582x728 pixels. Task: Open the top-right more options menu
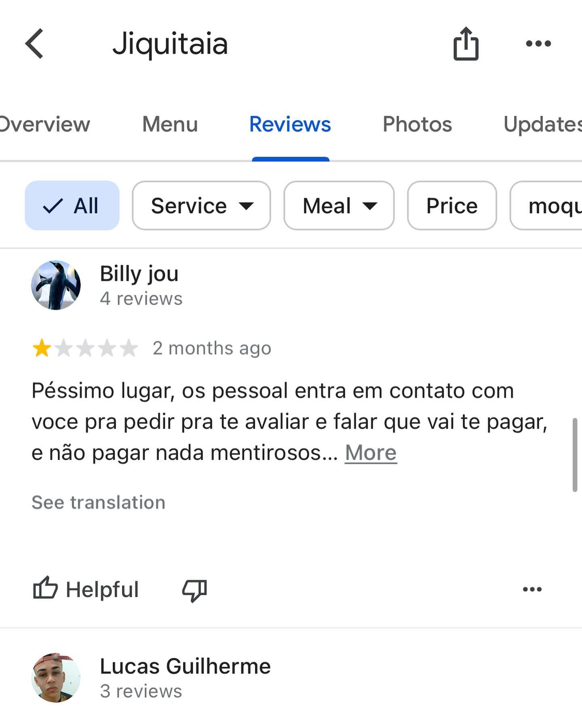click(x=538, y=44)
